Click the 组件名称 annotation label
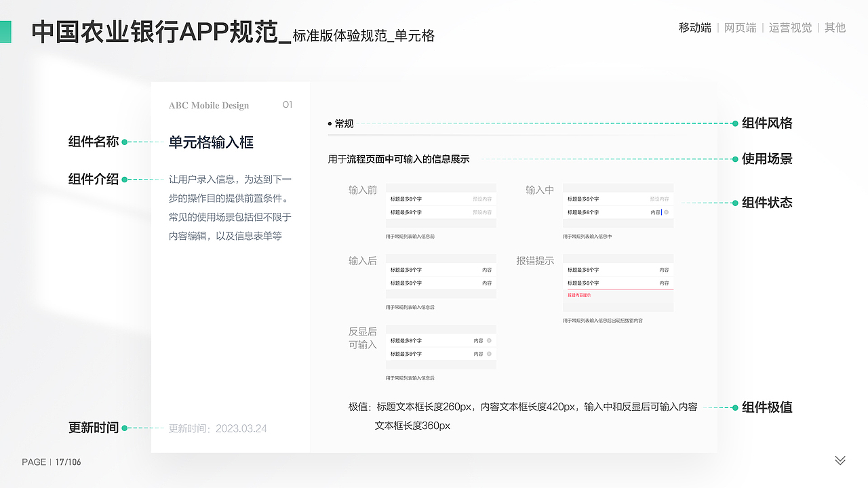 click(94, 142)
